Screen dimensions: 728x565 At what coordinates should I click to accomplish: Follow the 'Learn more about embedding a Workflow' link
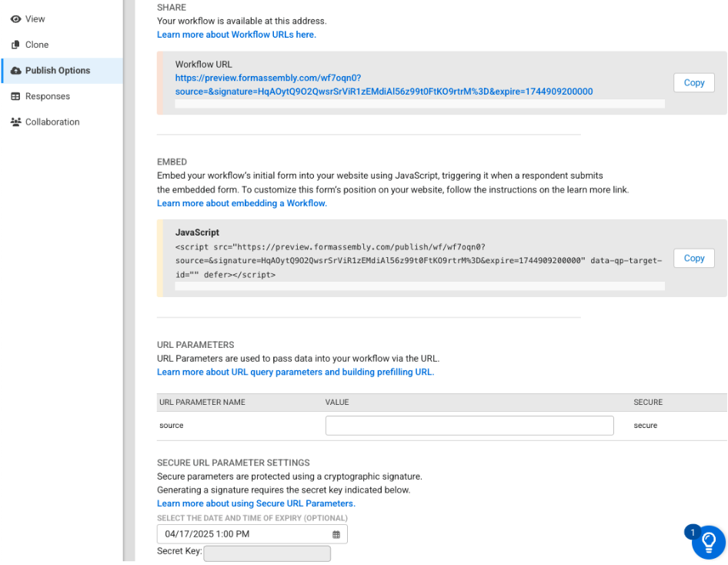(242, 203)
